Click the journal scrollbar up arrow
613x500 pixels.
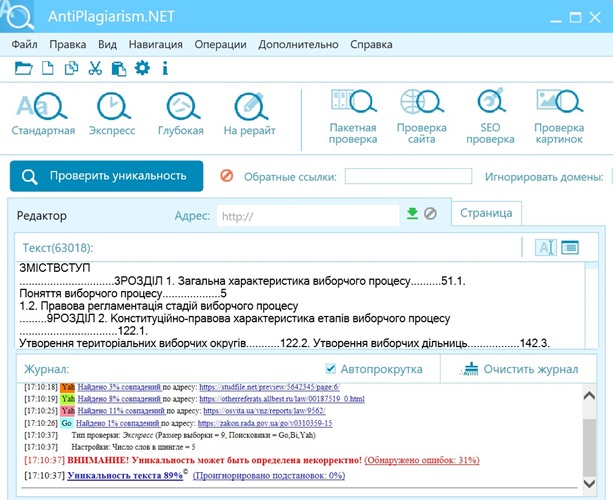click(589, 395)
